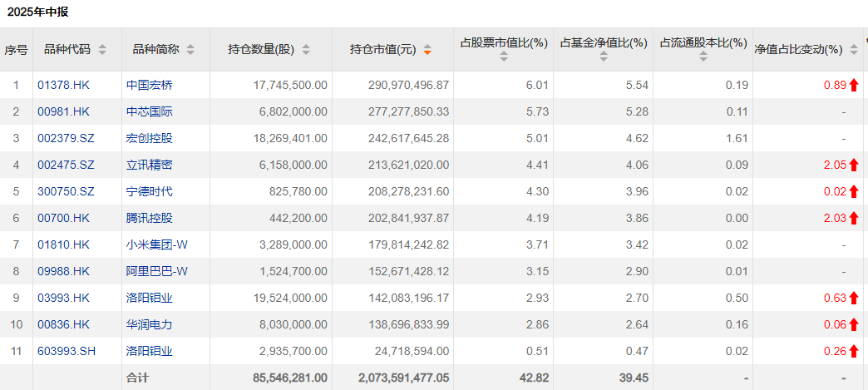
Task: Click the 002379.SZ code link
Action: tap(65, 138)
